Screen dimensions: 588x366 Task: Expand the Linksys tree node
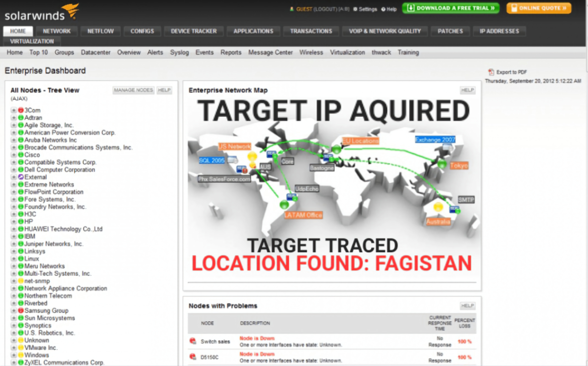click(14, 251)
